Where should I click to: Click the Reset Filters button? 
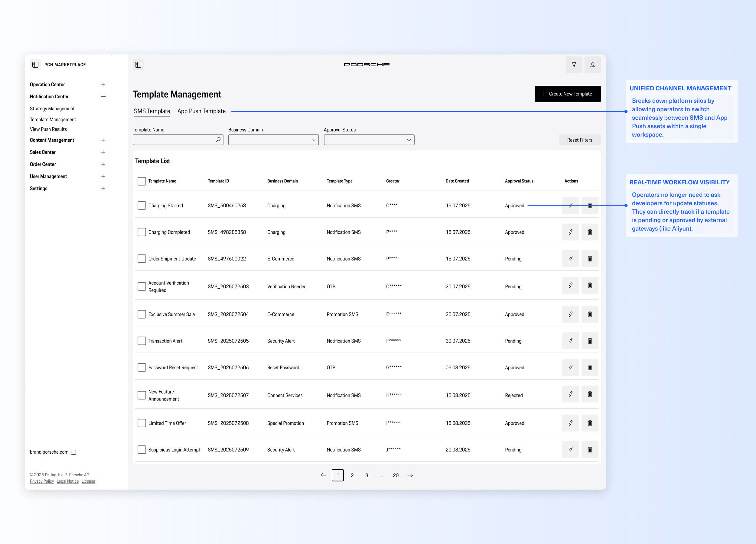click(579, 140)
